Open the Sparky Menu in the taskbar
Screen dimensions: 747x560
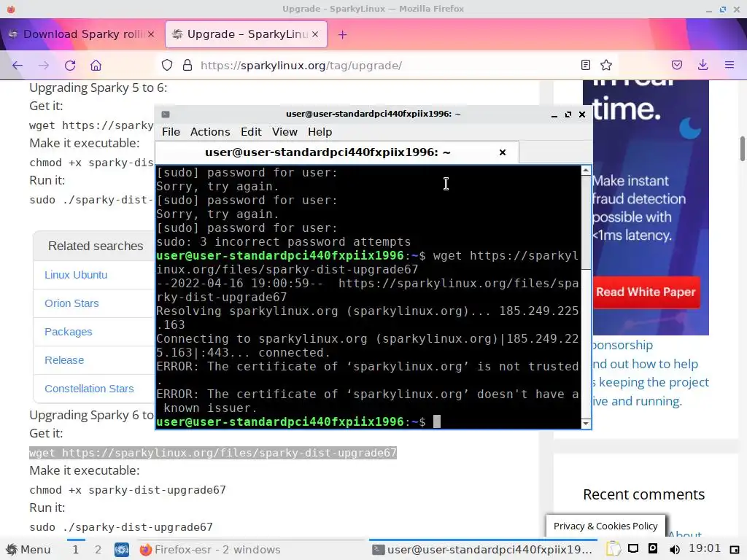click(28, 550)
